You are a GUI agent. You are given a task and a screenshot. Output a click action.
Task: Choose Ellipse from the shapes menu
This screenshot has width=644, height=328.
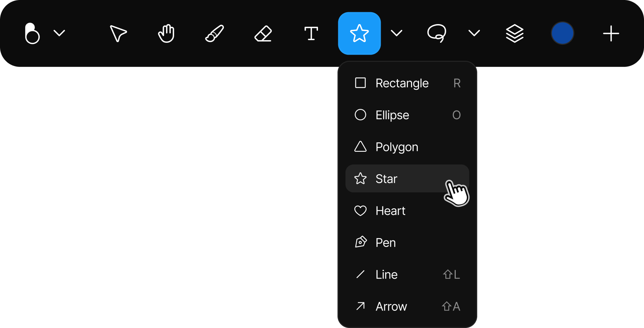click(x=407, y=115)
